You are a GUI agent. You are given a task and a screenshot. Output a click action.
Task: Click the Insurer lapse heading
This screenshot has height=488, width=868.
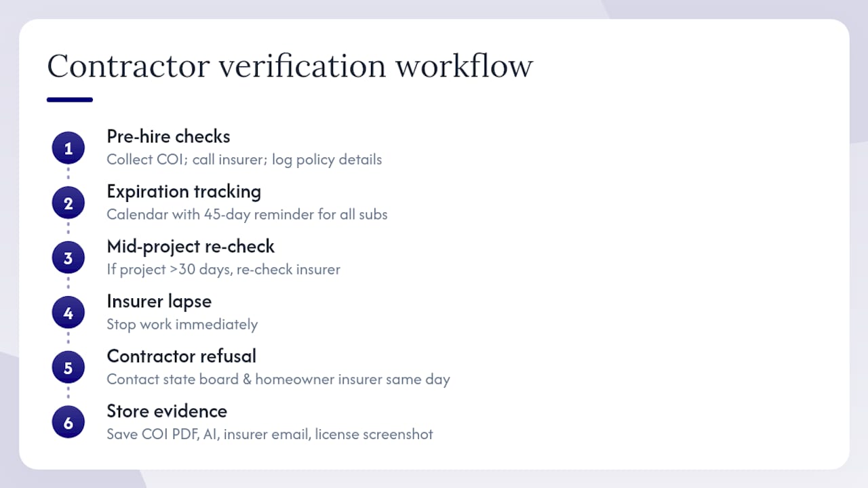(159, 301)
